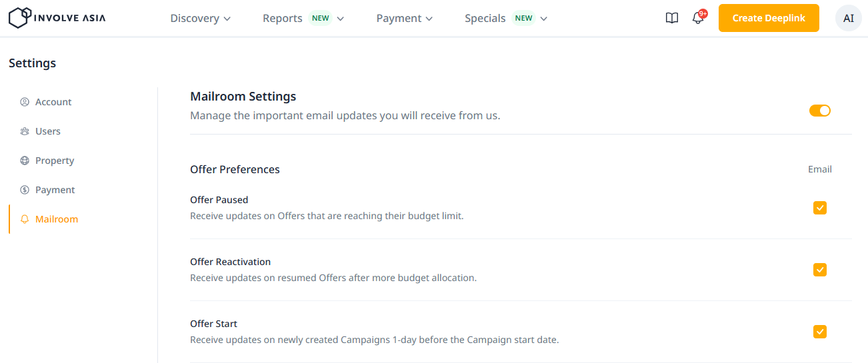Click the Property globe icon in sidebar

pos(25,161)
